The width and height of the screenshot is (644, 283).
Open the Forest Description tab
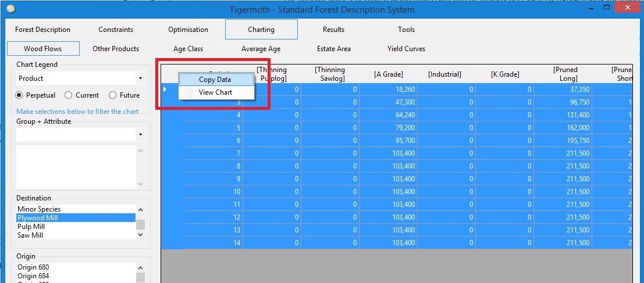tap(42, 30)
